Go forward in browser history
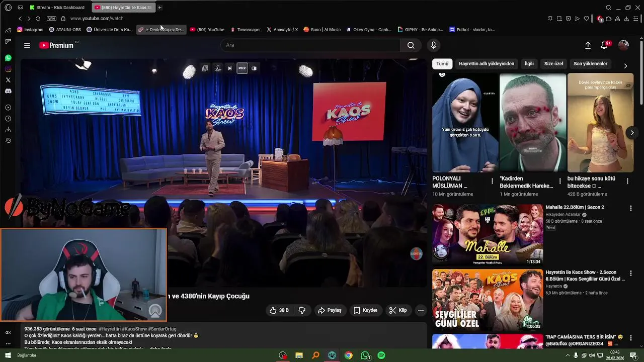This screenshot has height=362, width=644. coord(29,19)
